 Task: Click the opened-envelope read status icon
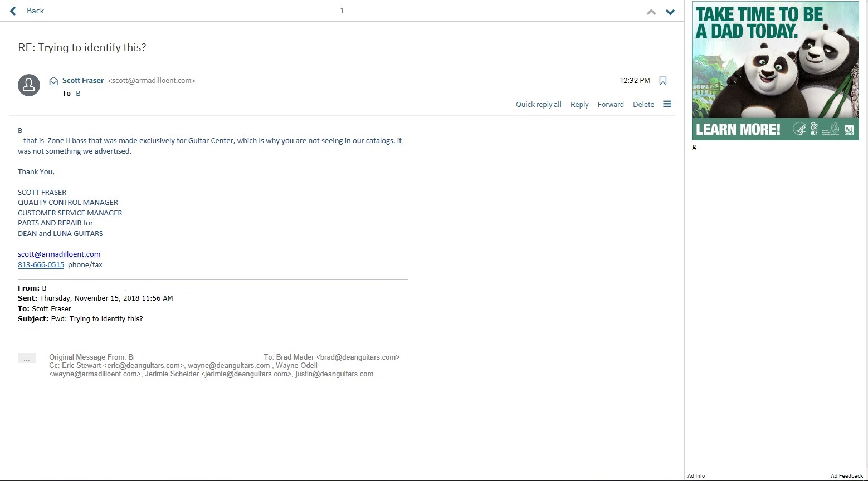(53, 81)
